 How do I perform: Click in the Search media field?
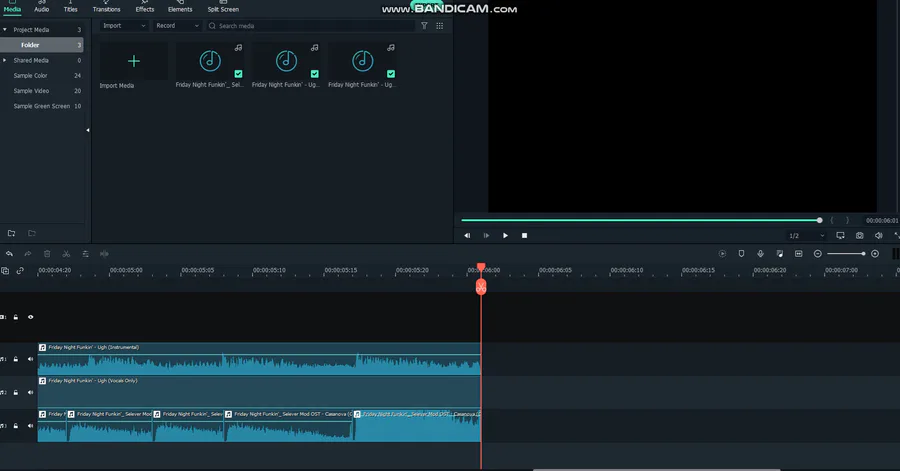[310, 26]
